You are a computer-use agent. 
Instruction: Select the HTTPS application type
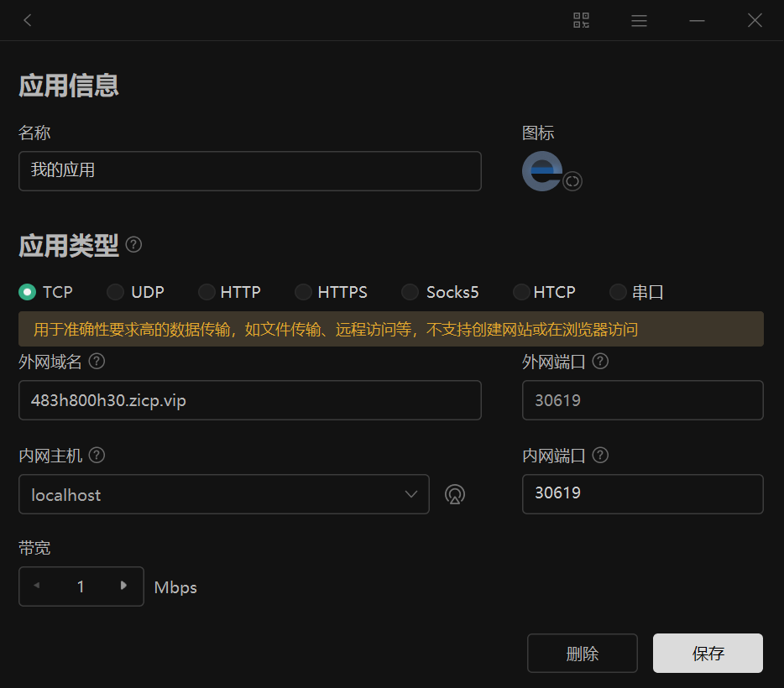pyautogui.click(x=303, y=292)
